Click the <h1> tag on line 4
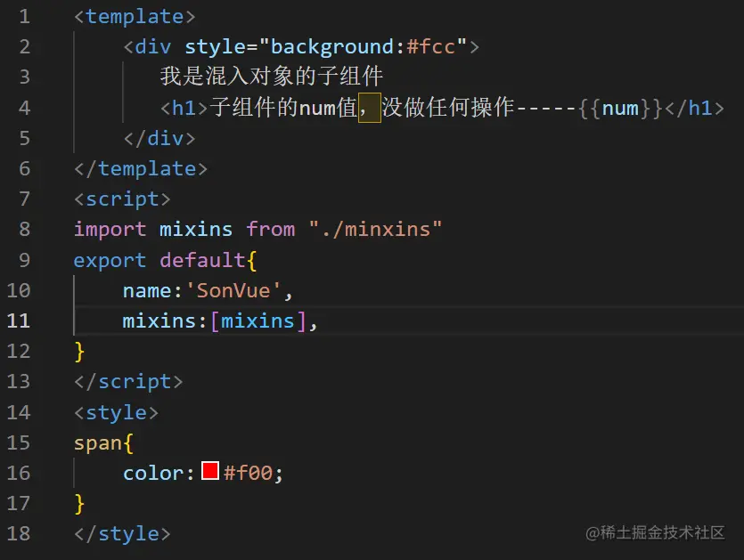Viewport: 744px width, 560px height. 183,107
